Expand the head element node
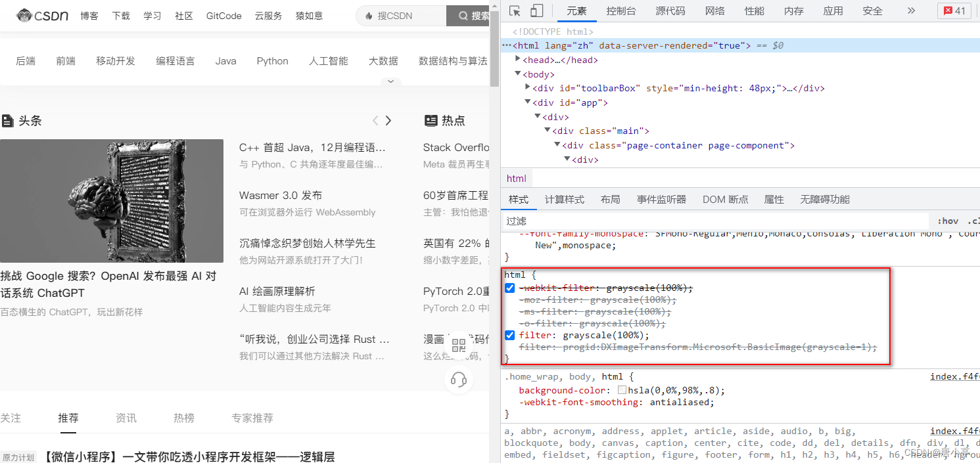Screen dimensions: 980x463 [x=517, y=59]
